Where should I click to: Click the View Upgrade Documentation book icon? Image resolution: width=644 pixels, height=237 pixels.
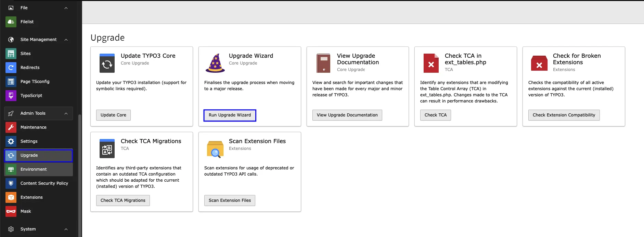point(323,63)
